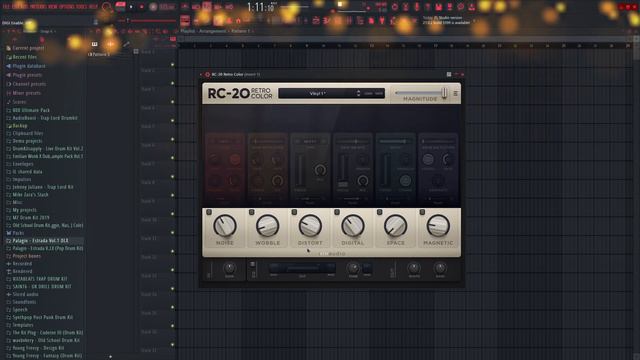Click the piano-keys icon in picker panel
The width and height of the screenshot is (640, 360).
click(95, 44)
